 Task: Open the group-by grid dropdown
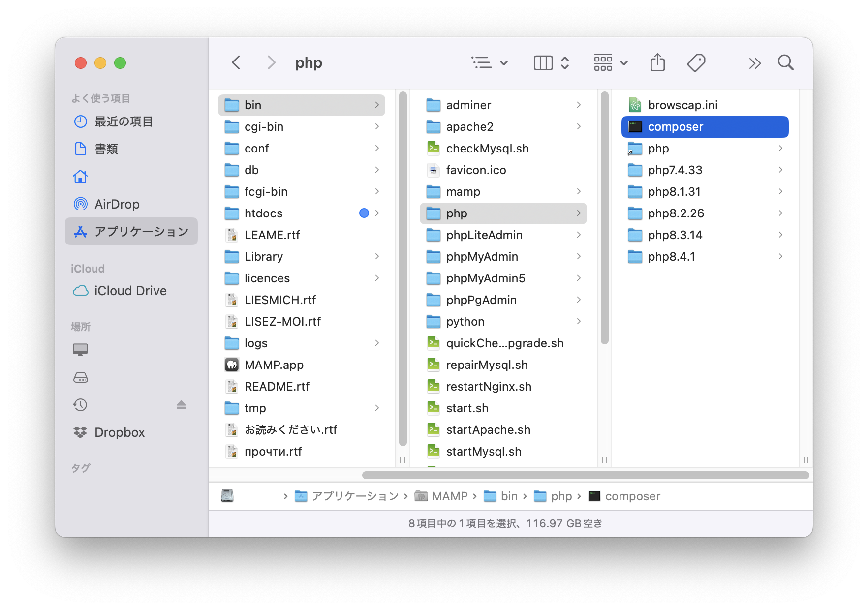tap(611, 62)
